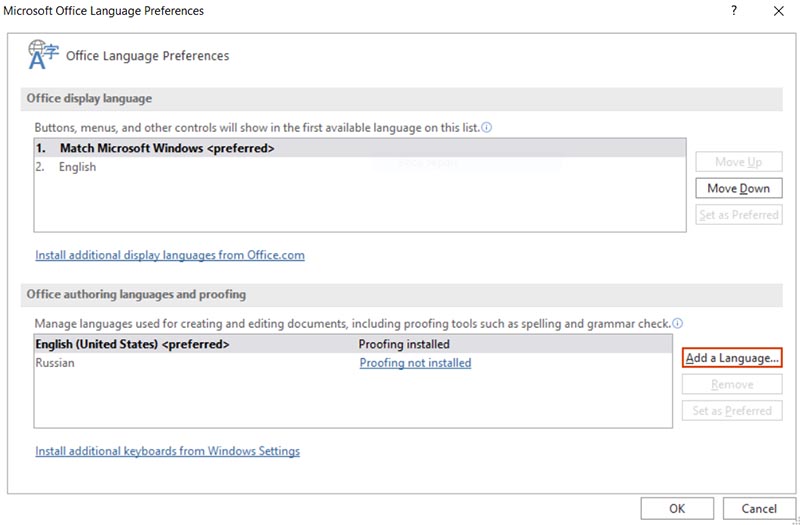Click Set as Preferred for display language

coord(738,215)
